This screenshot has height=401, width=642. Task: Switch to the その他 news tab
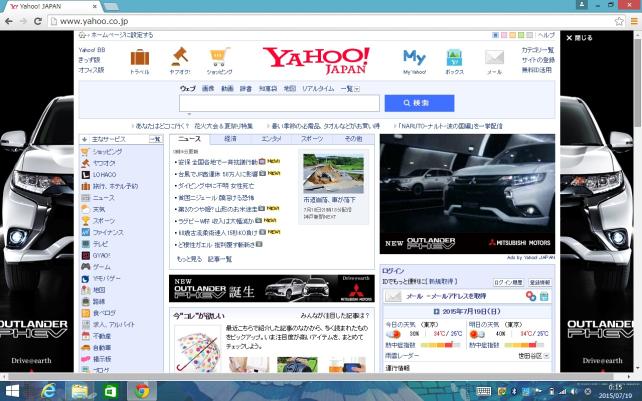pyautogui.click(x=353, y=139)
